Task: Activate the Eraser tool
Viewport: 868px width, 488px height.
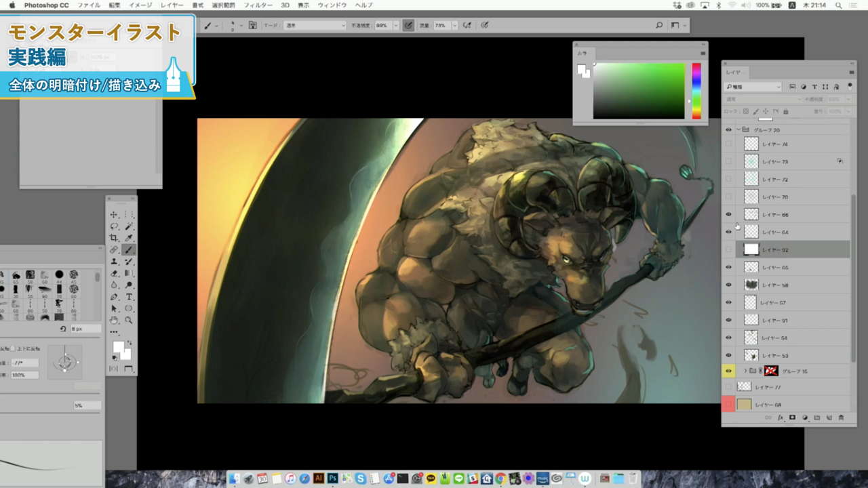Action: (114, 273)
